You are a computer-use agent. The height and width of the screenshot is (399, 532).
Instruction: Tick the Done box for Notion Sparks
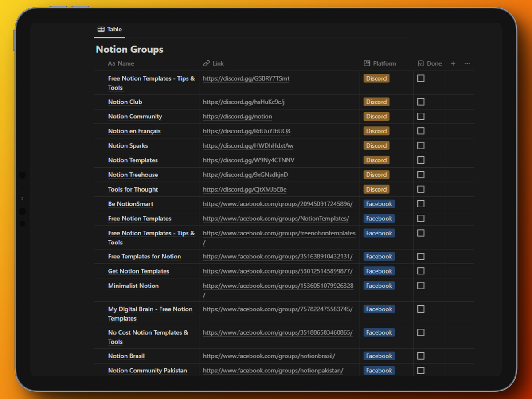[421, 145]
